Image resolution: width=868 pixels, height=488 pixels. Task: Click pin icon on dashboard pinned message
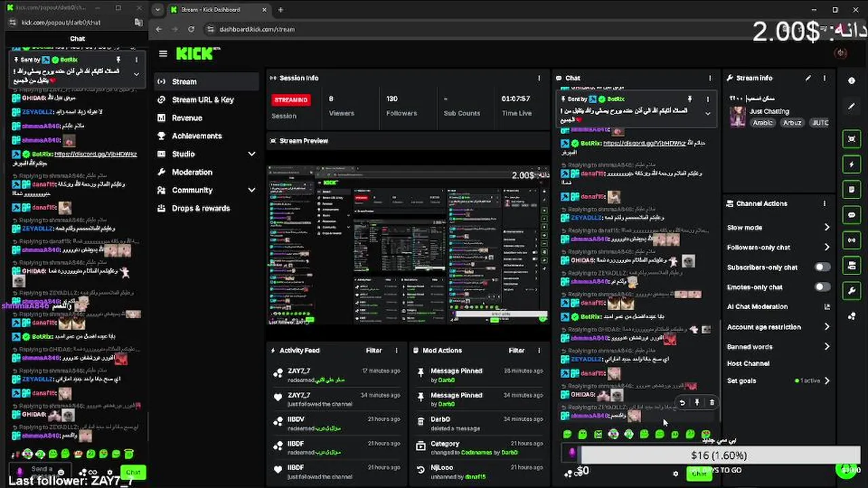[690, 99]
